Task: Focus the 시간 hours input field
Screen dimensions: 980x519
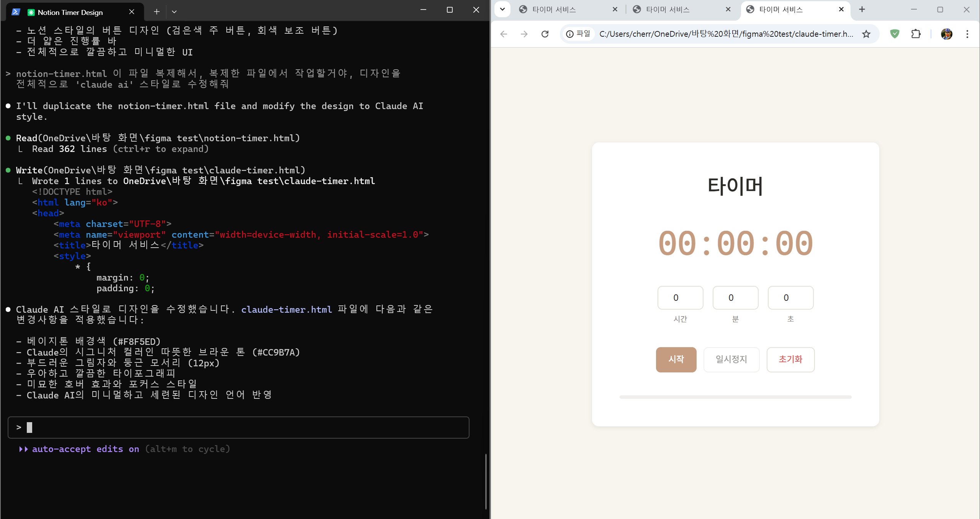Action: click(x=680, y=298)
